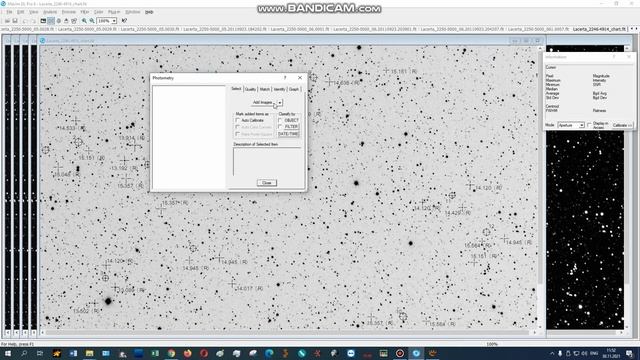Click the ENG language indicator
Screen dimensions: 640x360
tap(595, 353)
